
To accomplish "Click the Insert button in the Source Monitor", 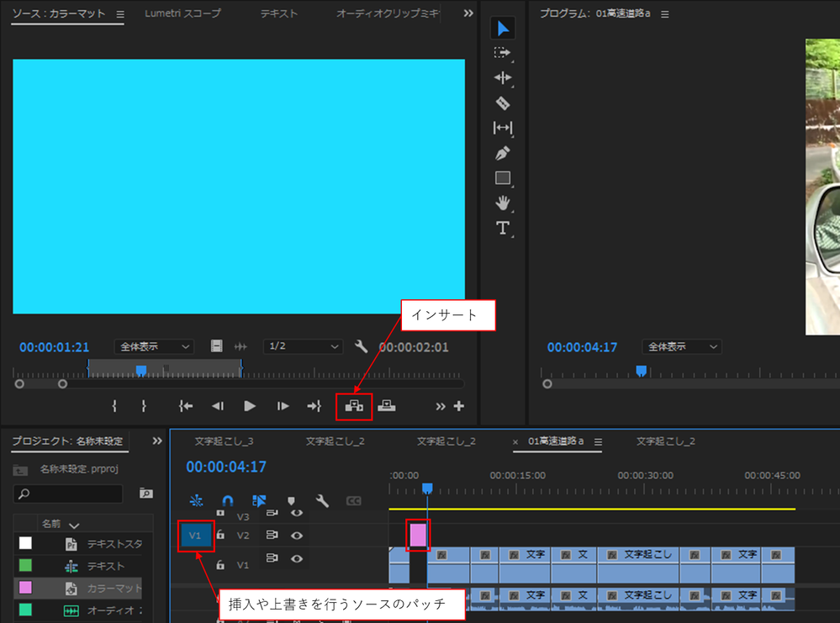I will click(x=354, y=406).
